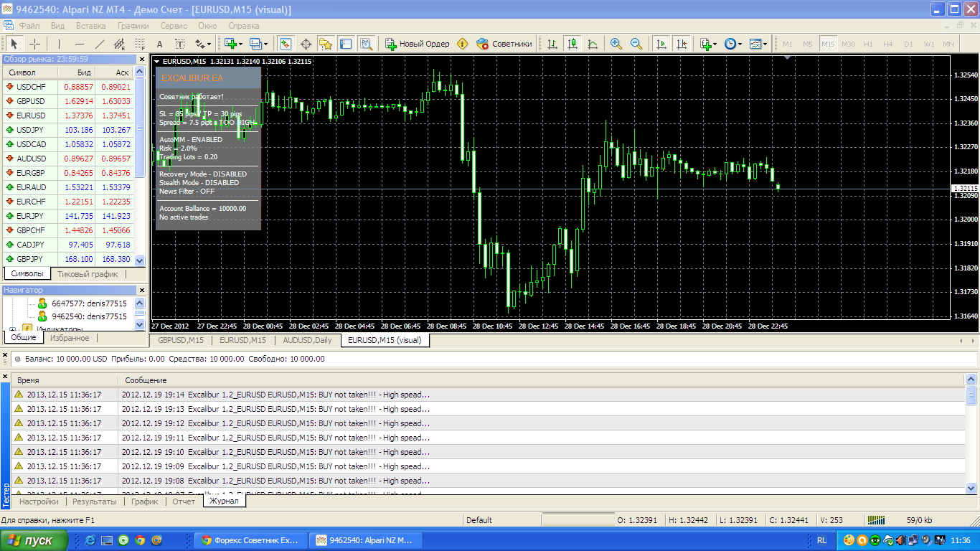The height and width of the screenshot is (551, 980).
Task: Select the text label tool
Action: [179, 44]
